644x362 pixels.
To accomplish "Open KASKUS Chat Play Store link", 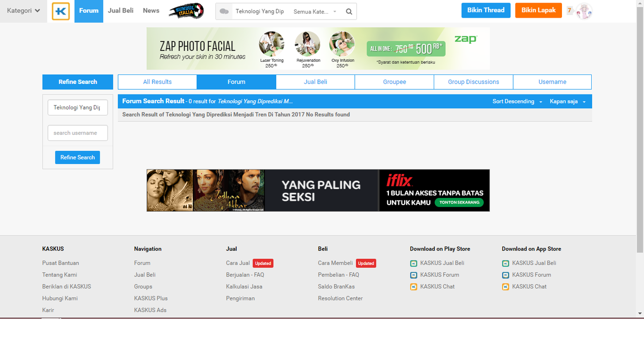I will coord(437,287).
